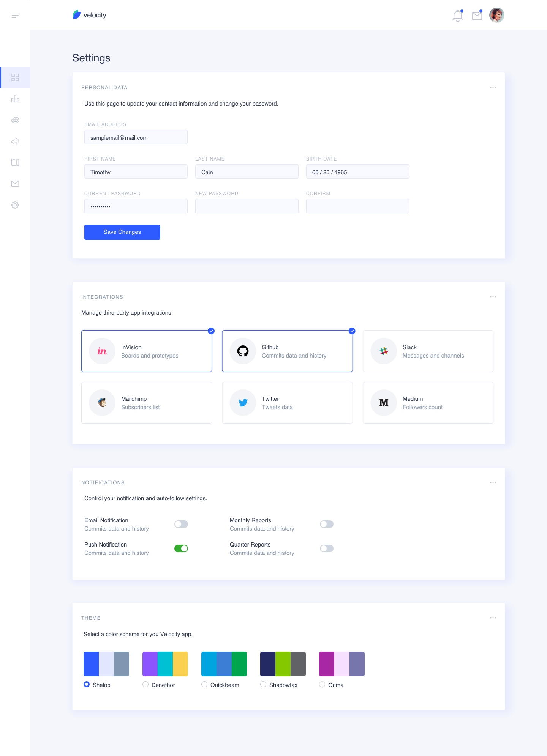Click the Save Changes button
This screenshot has width=547, height=756.
(122, 232)
